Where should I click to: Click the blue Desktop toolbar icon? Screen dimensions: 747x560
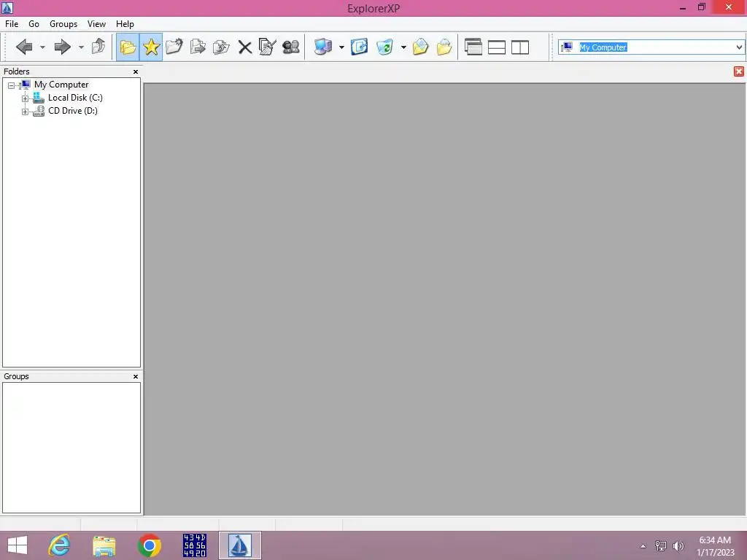pyautogui.click(x=359, y=47)
